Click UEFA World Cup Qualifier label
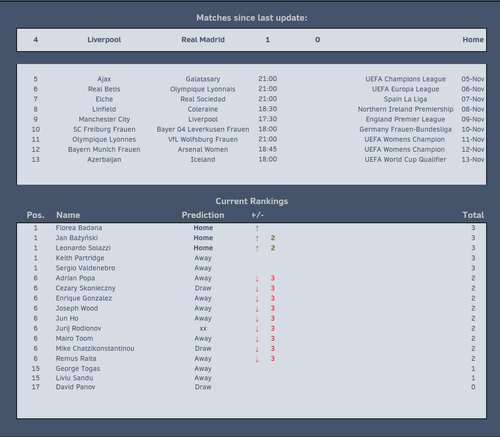 (405, 159)
